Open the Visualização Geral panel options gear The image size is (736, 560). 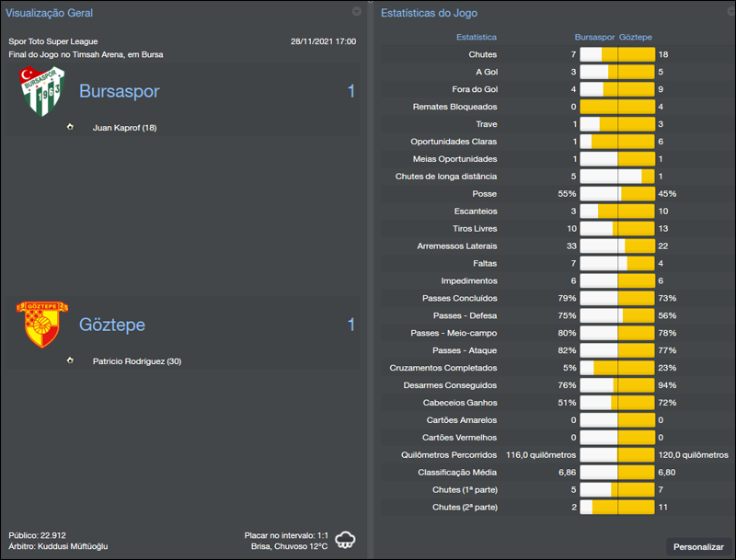coord(356,13)
